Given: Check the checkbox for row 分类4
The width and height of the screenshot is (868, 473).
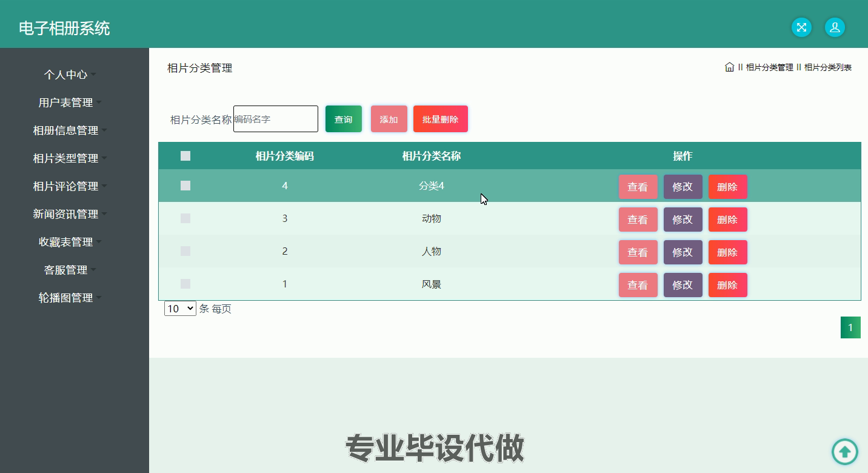Looking at the screenshot, I should click(185, 186).
